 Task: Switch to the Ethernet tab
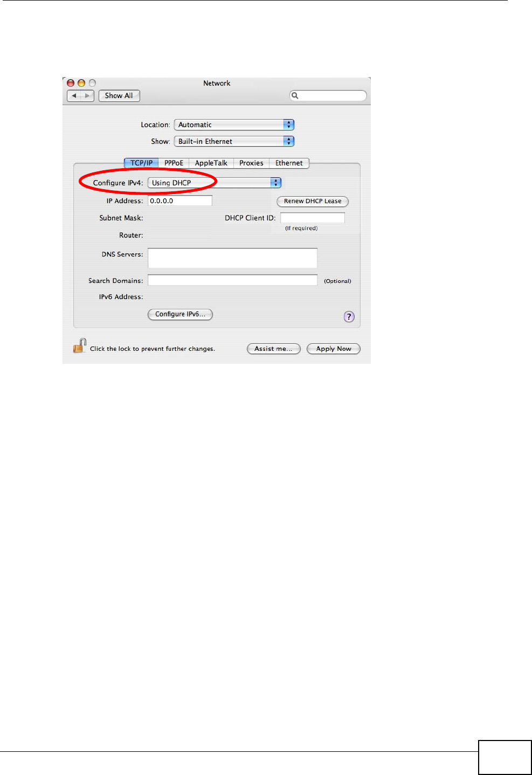click(x=289, y=163)
